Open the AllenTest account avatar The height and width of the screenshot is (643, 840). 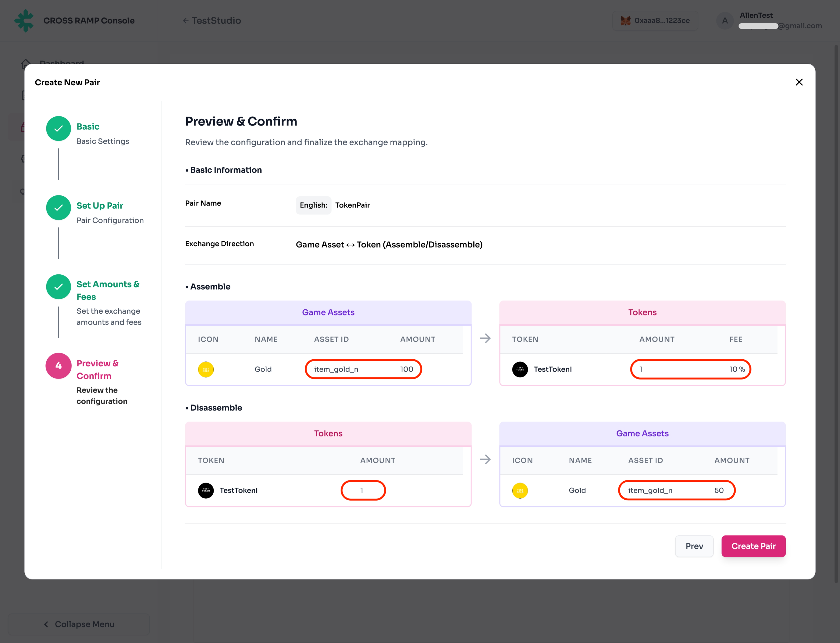pos(724,21)
